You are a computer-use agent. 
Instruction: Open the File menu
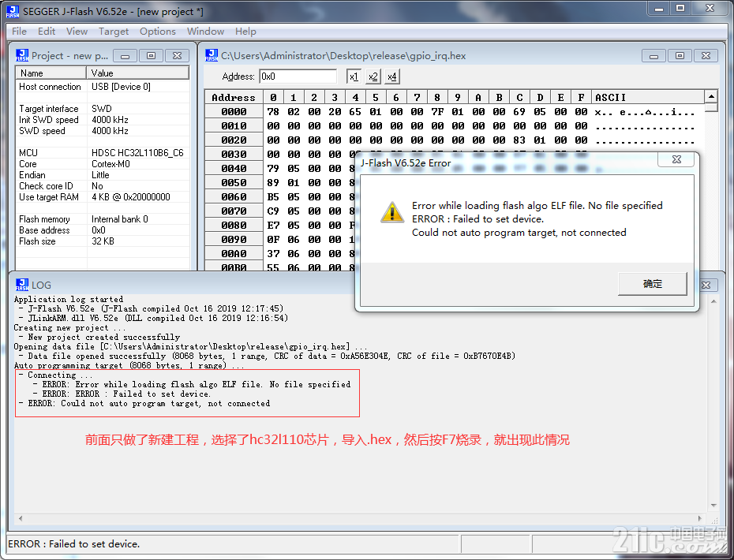(x=19, y=32)
